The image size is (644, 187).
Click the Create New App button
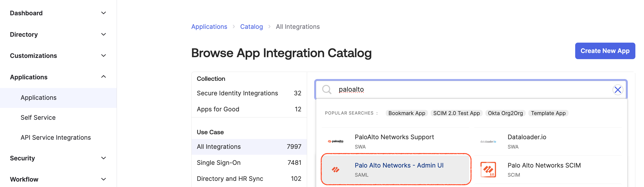point(605,51)
